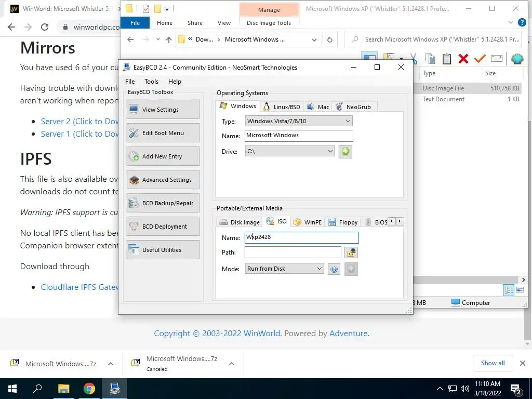Image resolution: width=532 pixels, height=399 pixels.
Task: Click Explorer help question mark icon
Action: click(x=522, y=22)
